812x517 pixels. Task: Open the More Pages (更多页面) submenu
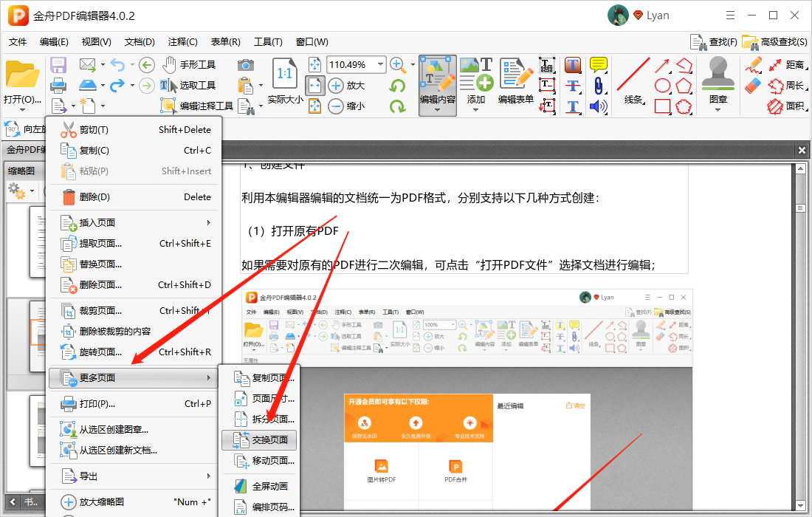coord(133,377)
